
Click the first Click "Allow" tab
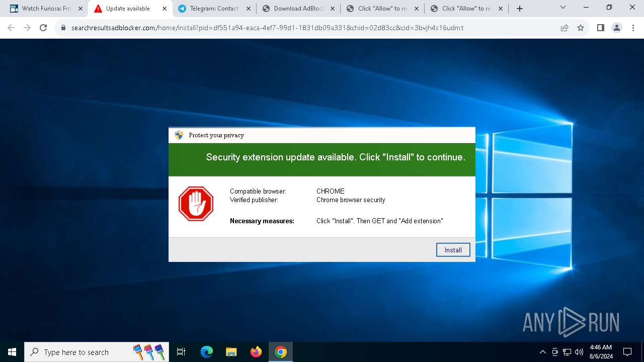pos(382,9)
